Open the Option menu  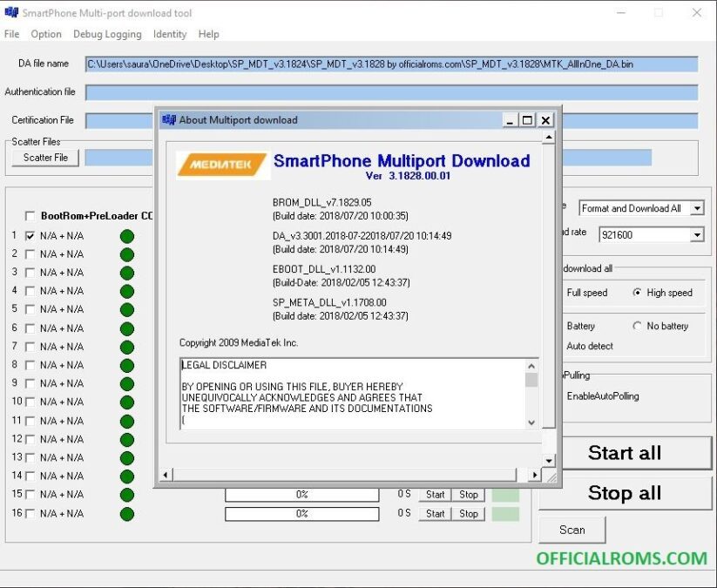tap(46, 34)
